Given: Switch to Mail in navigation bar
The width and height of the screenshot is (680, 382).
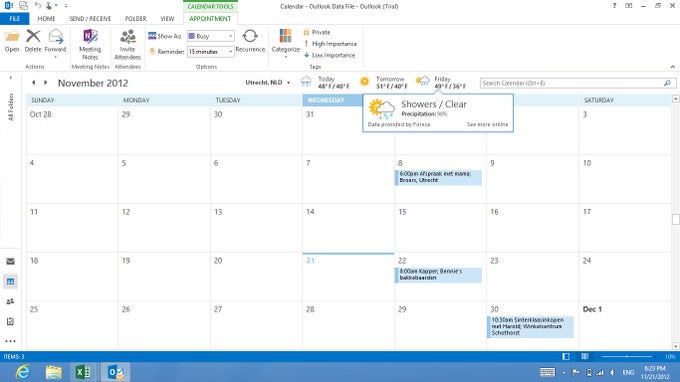Looking at the screenshot, I should pos(10,261).
